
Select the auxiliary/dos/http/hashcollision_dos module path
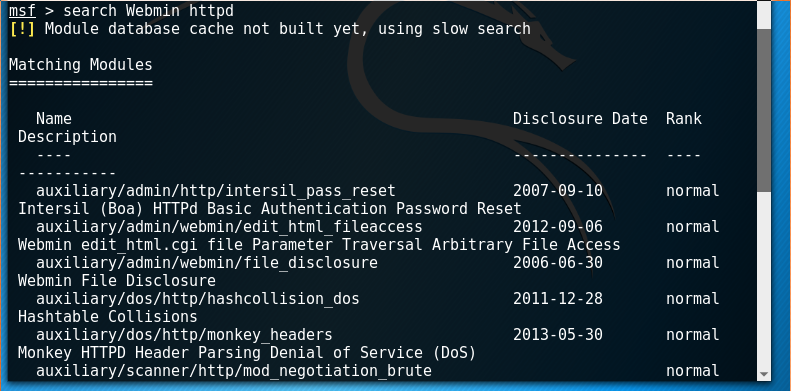click(198, 299)
